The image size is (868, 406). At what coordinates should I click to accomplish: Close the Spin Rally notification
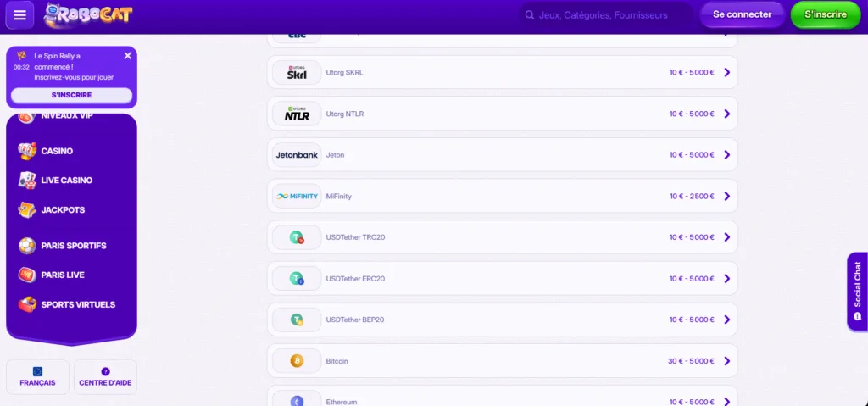pyautogui.click(x=128, y=56)
